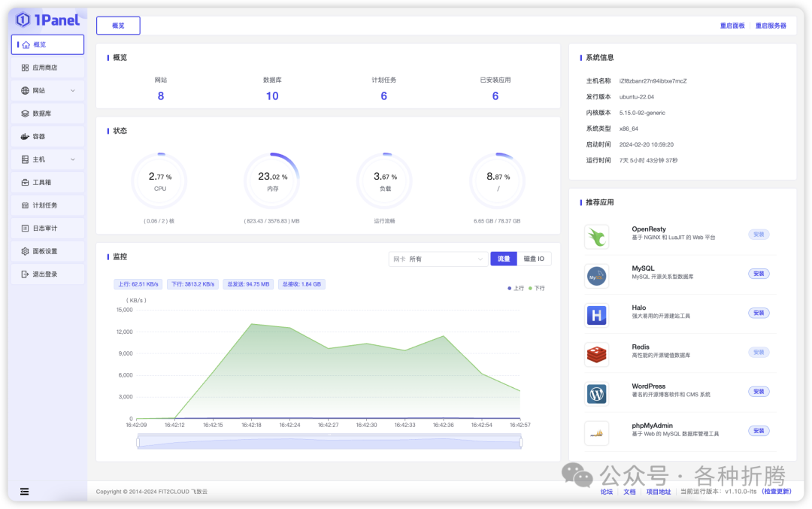
Task: Click chart zoom slider right handle
Action: [520, 443]
